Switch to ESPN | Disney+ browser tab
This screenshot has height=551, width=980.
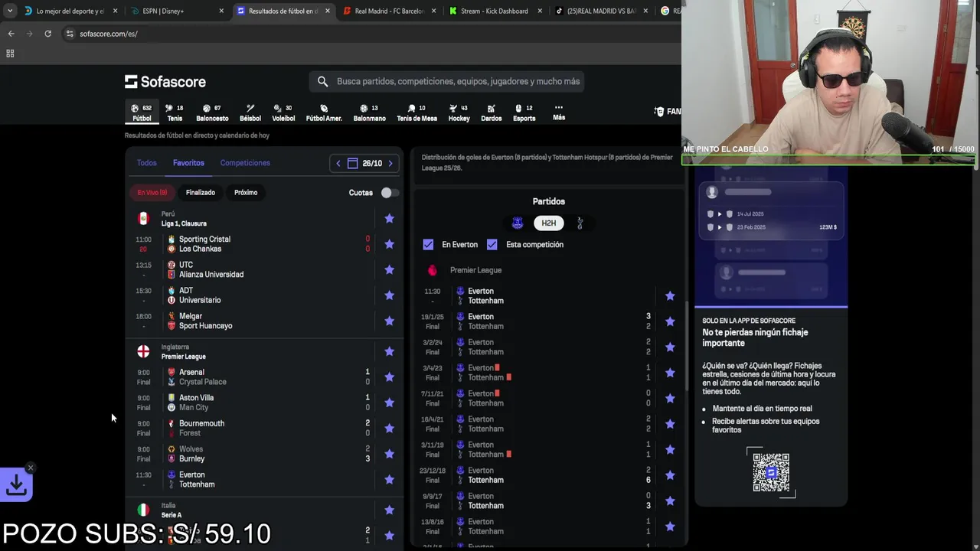176,11
